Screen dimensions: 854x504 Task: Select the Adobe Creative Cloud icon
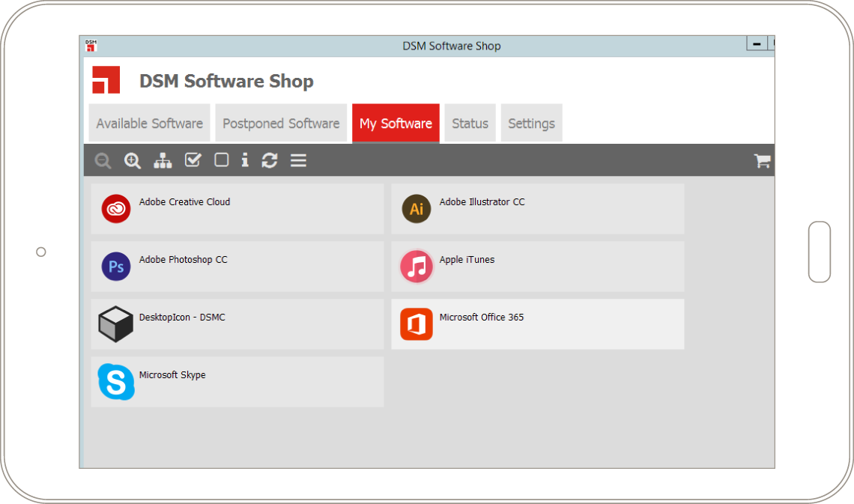[116, 208]
